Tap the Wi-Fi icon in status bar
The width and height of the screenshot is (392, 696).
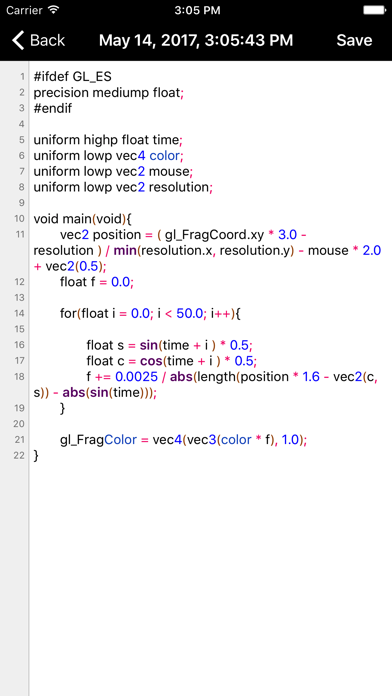click(x=54, y=10)
